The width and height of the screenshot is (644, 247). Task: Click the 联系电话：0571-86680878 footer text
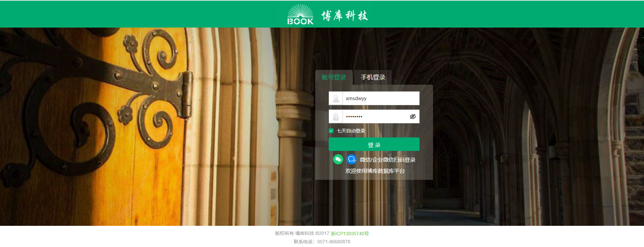(x=322, y=242)
